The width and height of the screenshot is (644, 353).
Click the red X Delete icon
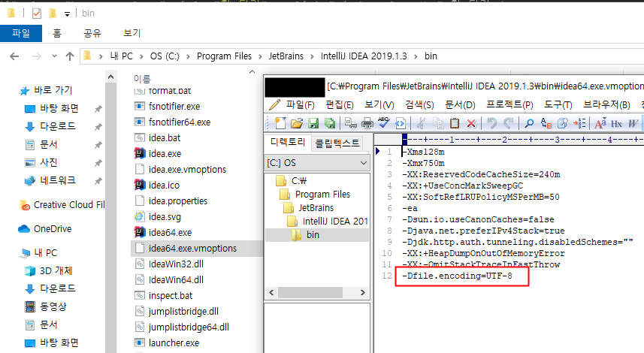pos(471,123)
